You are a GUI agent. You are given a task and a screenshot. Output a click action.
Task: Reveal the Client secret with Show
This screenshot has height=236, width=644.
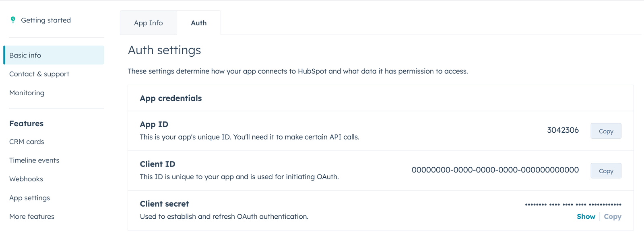tap(586, 216)
